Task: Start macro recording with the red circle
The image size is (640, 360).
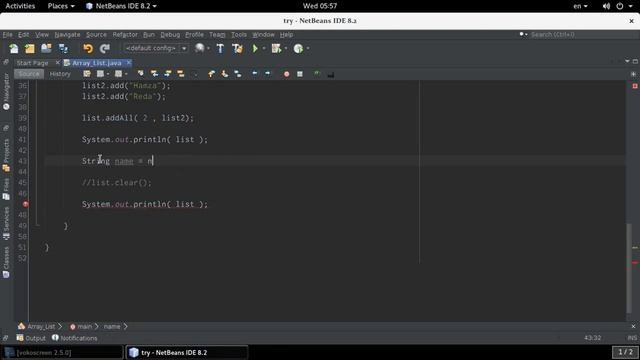Action: pyautogui.click(x=287, y=74)
